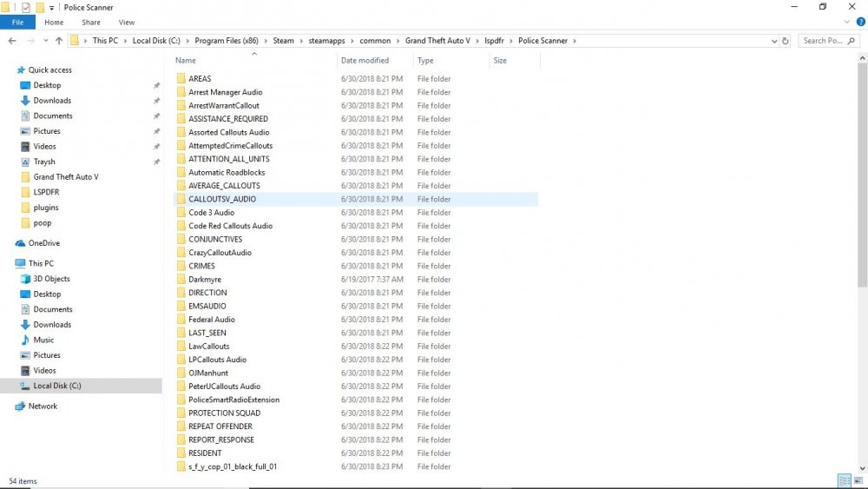Open the poop sidebar folder

[x=42, y=222]
